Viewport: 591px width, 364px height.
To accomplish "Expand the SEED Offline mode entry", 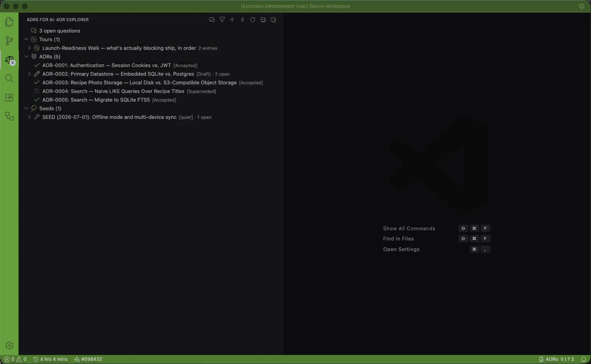I will (x=30, y=117).
